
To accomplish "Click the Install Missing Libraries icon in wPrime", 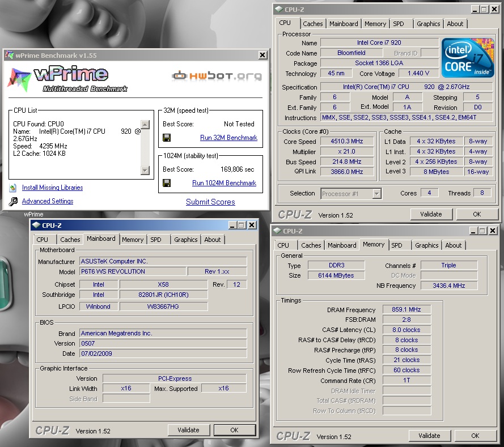I will tap(13, 188).
